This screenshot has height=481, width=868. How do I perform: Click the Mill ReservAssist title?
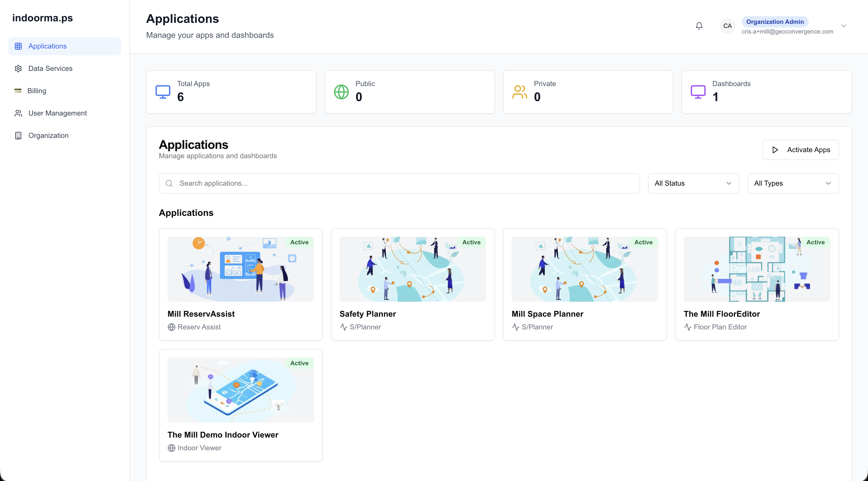[x=201, y=314]
